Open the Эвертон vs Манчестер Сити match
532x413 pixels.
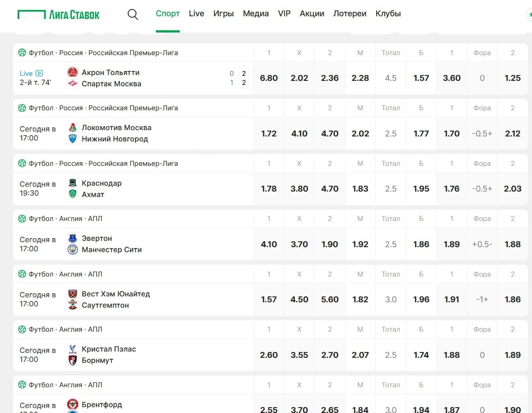tap(133, 244)
